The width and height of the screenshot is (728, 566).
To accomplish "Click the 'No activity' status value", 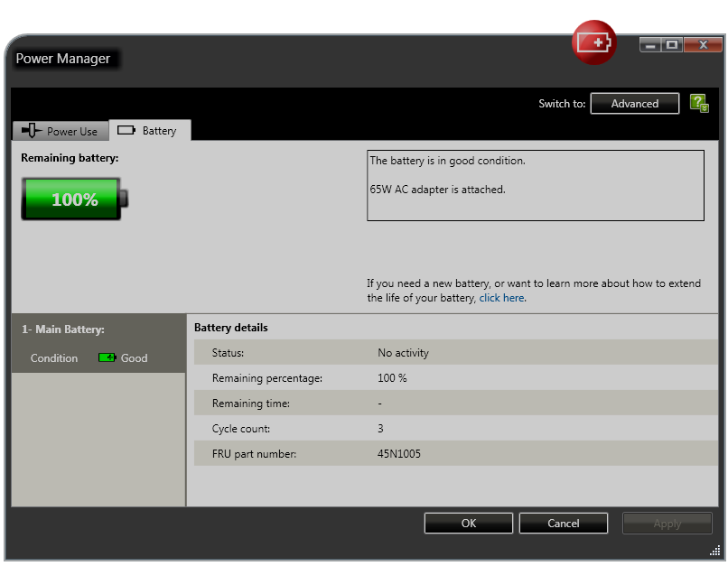I will (403, 353).
